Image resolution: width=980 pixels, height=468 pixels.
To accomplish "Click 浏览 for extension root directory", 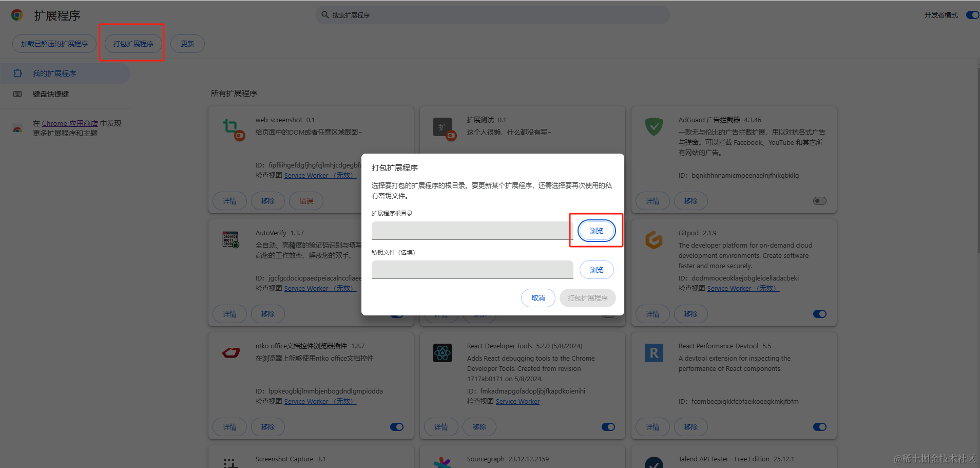I will click(597, 231).
